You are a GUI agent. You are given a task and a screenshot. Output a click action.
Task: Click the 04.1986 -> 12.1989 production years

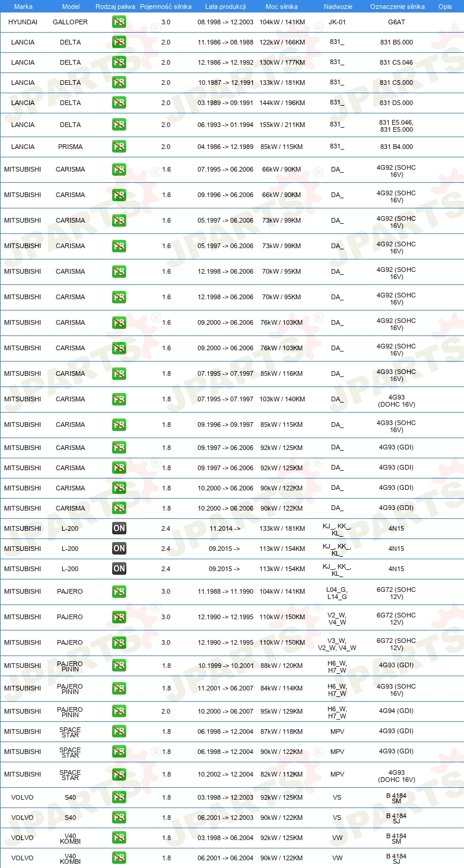(225, 147)
